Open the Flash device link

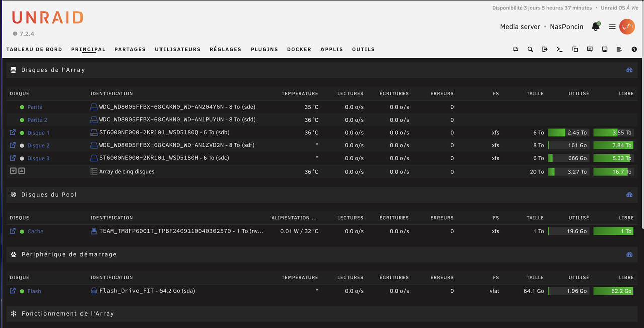coord(34,291)
